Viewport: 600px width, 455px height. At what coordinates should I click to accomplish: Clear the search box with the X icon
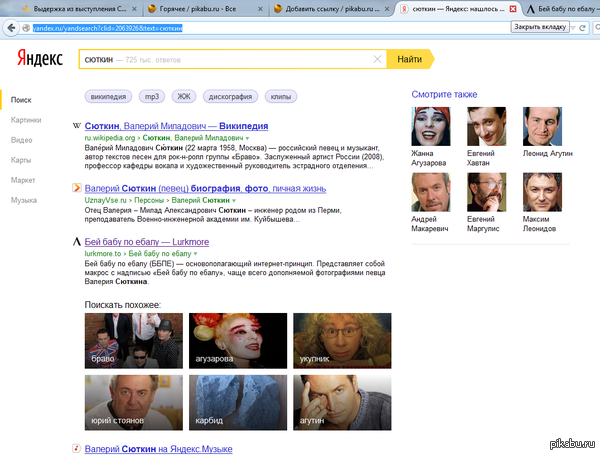[377, 59]
